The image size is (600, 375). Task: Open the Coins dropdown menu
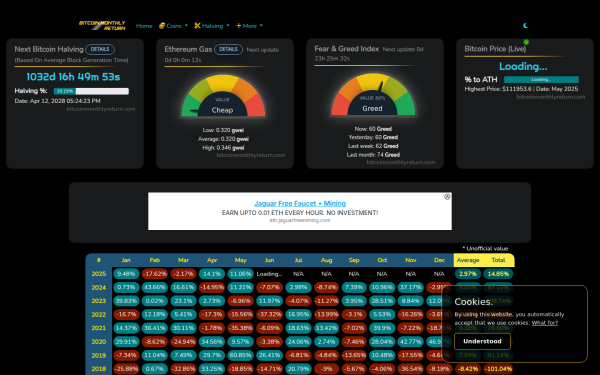(x=174, y=26)
